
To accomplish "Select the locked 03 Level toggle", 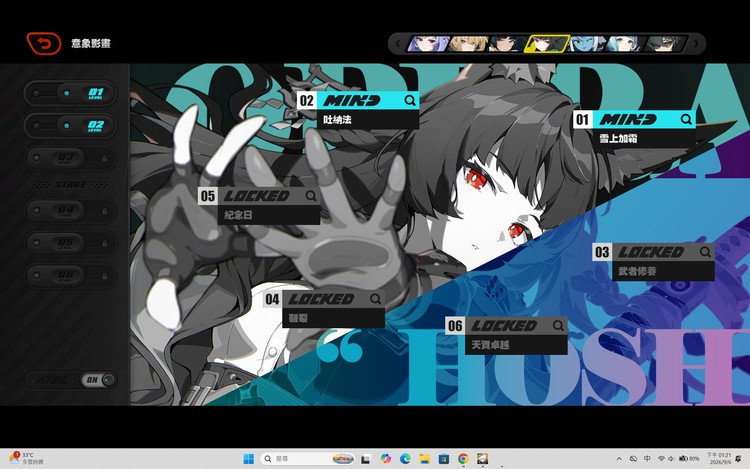I will 70,158.
